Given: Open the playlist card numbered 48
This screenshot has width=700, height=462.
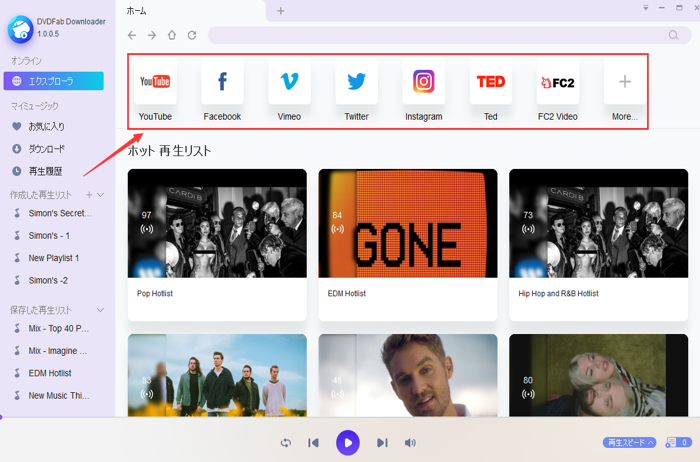Looking at the screenshot, I should (408, 375).
